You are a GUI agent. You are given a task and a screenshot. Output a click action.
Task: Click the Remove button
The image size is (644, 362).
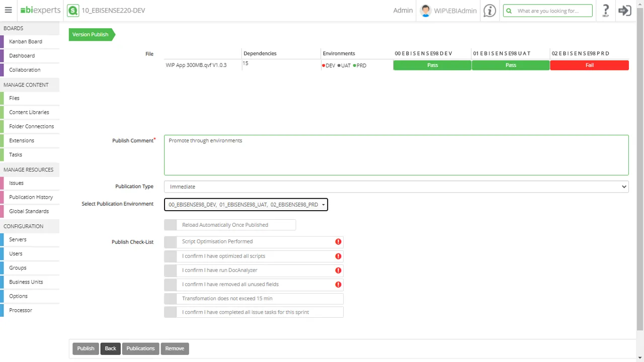coord(175,348)
